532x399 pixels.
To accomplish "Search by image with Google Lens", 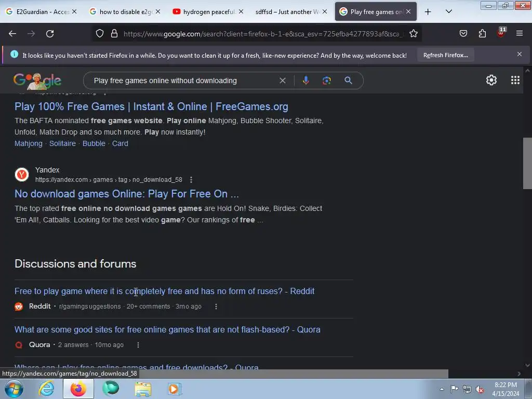I will pos(326,81).
